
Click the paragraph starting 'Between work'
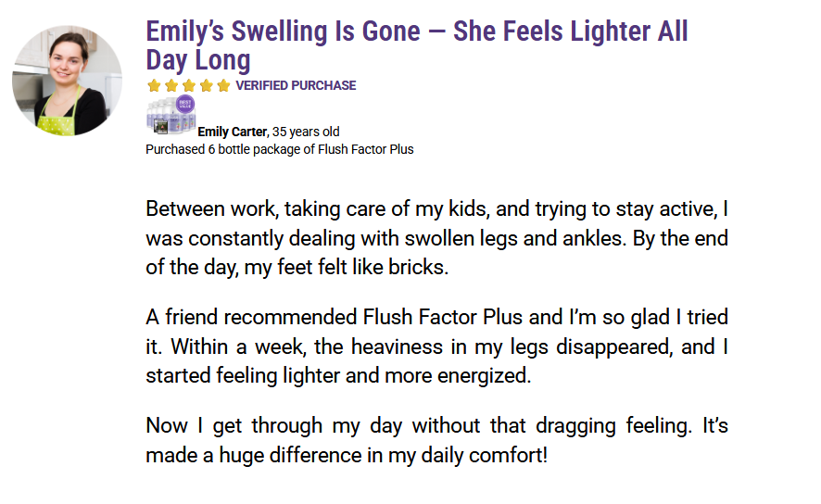pos(436,238)
